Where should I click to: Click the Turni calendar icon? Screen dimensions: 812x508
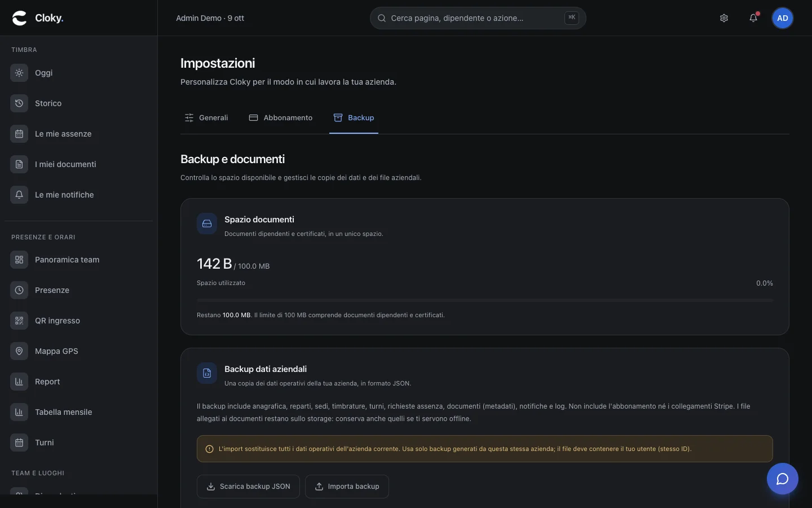(x=19, y=443)
